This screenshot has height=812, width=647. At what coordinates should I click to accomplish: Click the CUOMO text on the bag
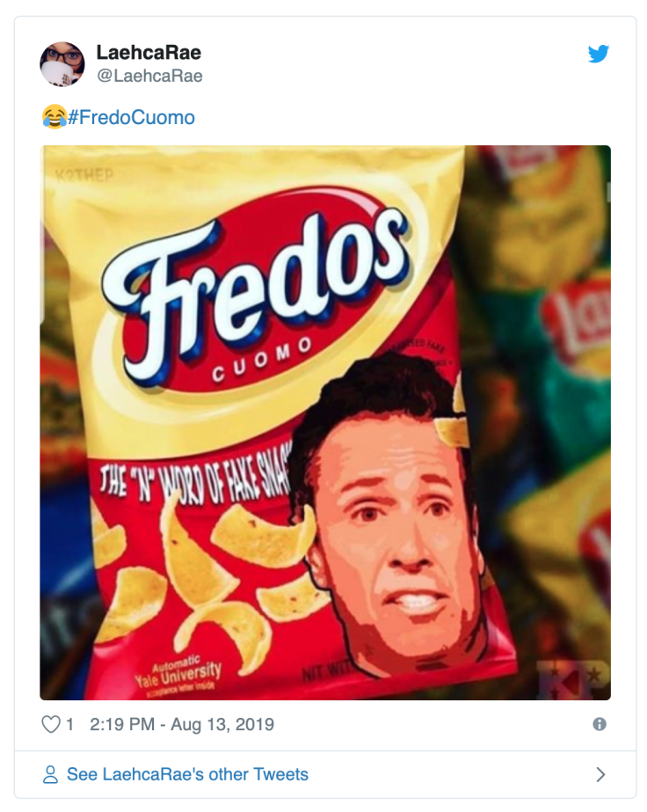point(263,359)
